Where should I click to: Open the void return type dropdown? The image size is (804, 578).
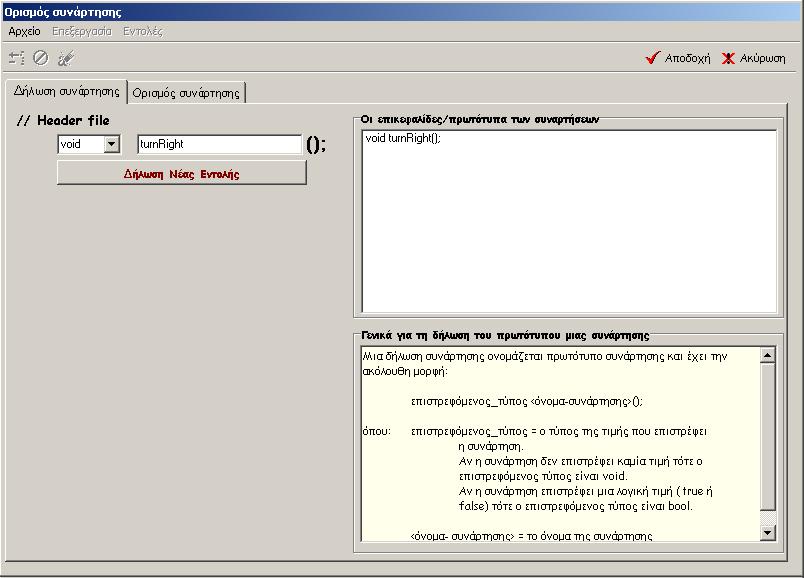[111, 144]
